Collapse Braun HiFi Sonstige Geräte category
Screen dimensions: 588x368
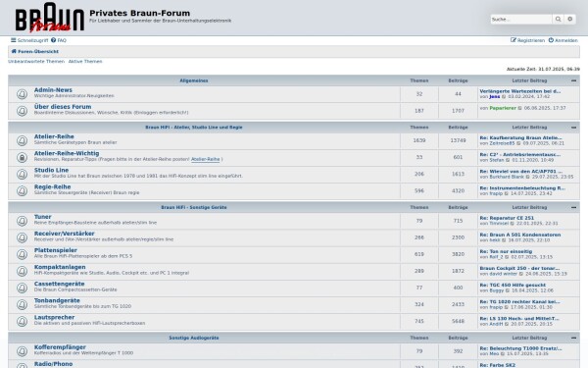click(x=573, y=207)
